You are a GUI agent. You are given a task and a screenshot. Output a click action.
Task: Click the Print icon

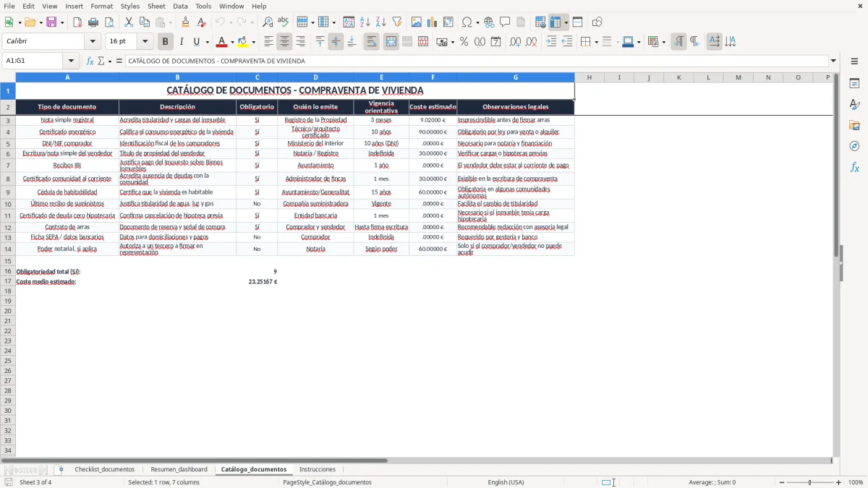(x=93, y=22)
